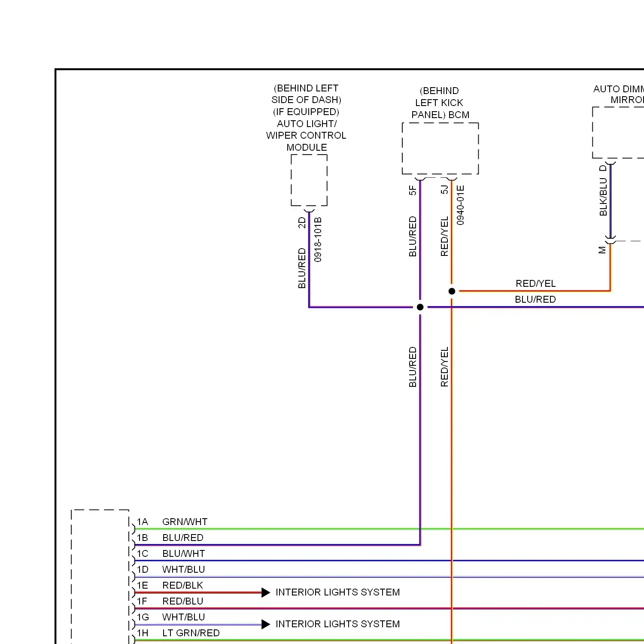Click terminal 1F label

pyautogui.click(x=142, y=601)
